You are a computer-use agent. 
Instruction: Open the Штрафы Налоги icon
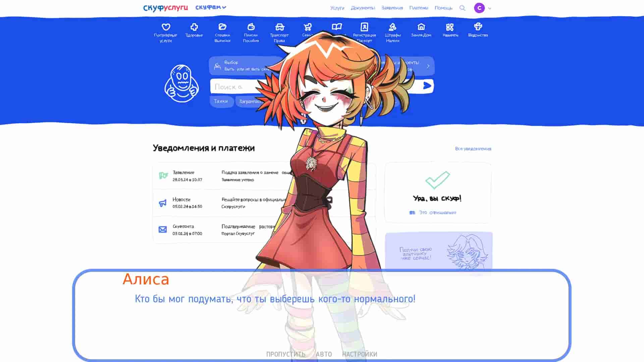(x=392, y=27)
